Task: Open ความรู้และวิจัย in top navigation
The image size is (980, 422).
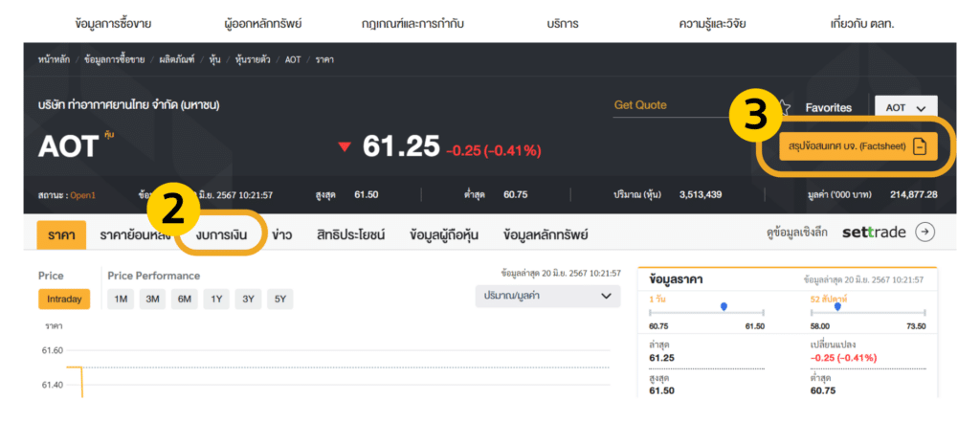Action: tap(712, 24)
